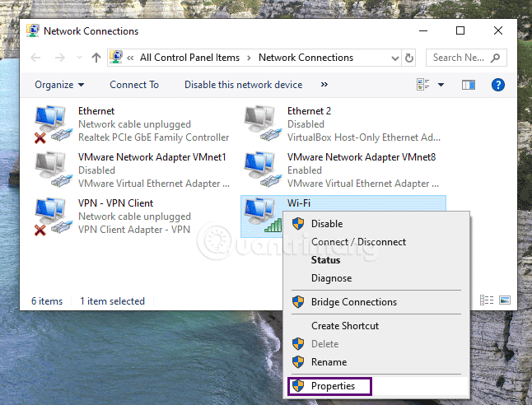
Task: Switch to large icons view in status bar
Action: 505,300
